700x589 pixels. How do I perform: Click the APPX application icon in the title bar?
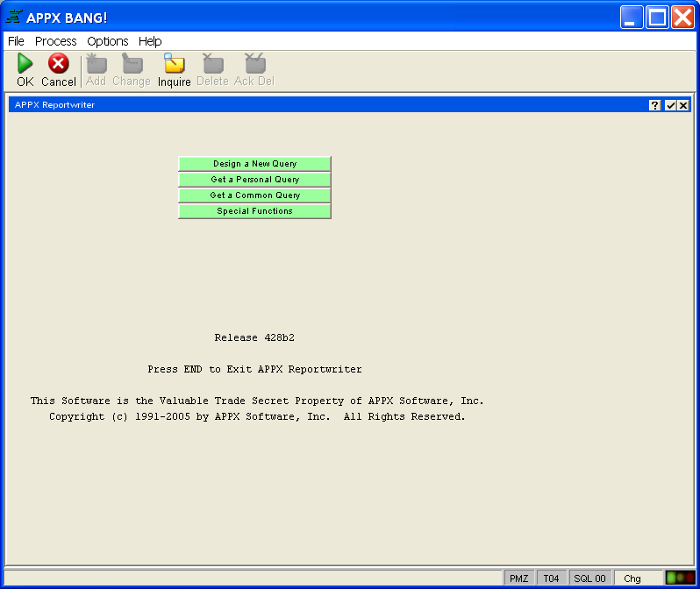[14, 17]
